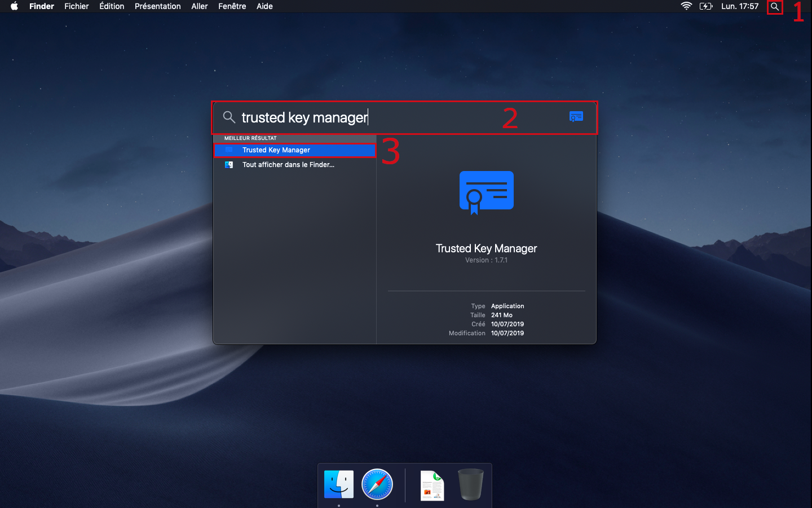Screen dimensions: 812x508
Task: Click the clock showing Lun. 17:57
Action: (x=740, y=6)
